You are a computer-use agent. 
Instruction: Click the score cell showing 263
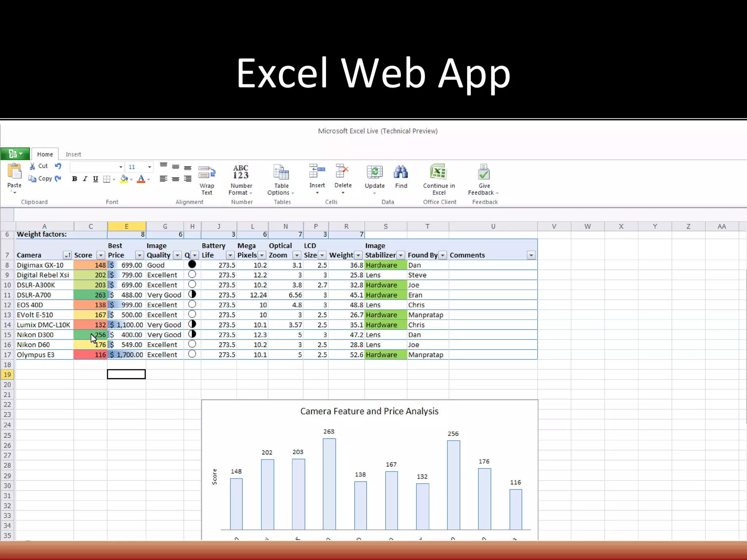[x=90, y=295]
